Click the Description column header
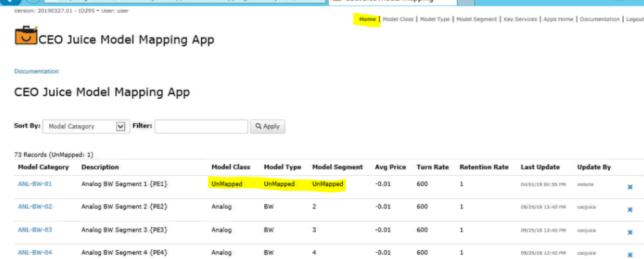 tap(100, 167)
